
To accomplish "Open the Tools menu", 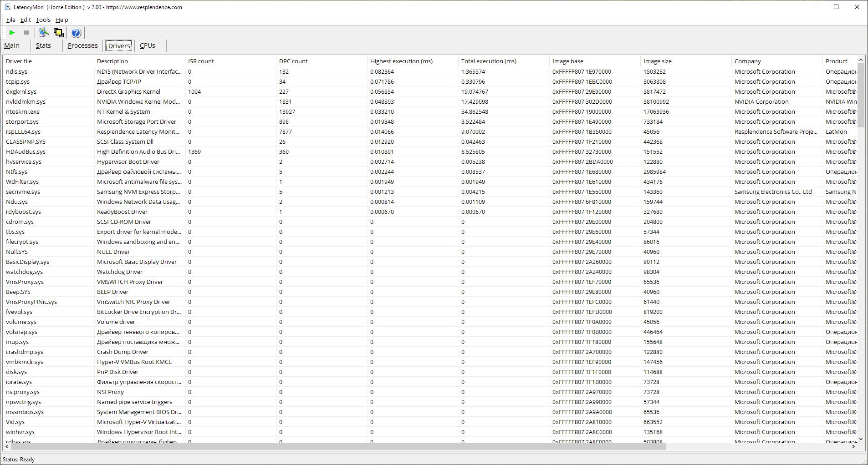I will [x=43, y=20].
